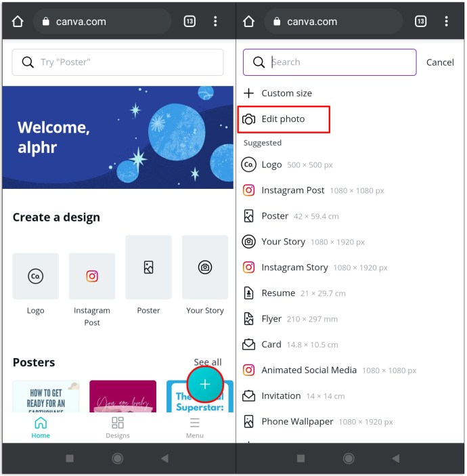
Task: Tap Android recent apps square on right screen
Action: (301, 458)
